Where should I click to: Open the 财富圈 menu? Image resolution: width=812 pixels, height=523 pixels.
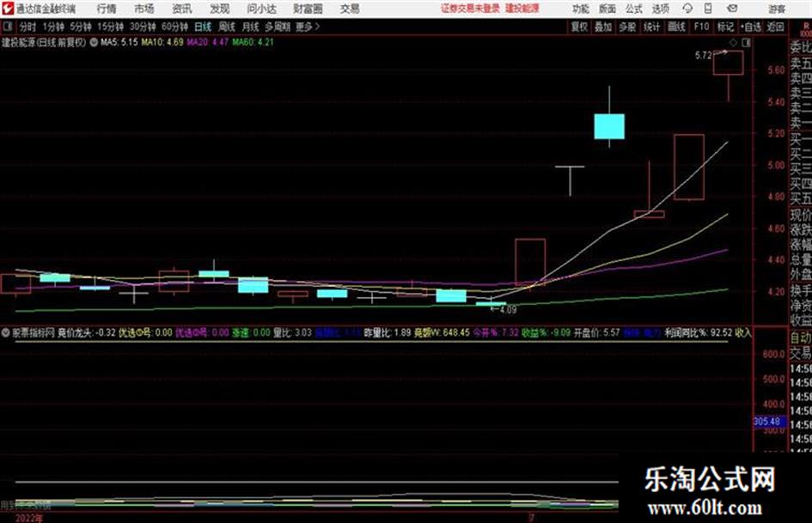tap(308, 9)
